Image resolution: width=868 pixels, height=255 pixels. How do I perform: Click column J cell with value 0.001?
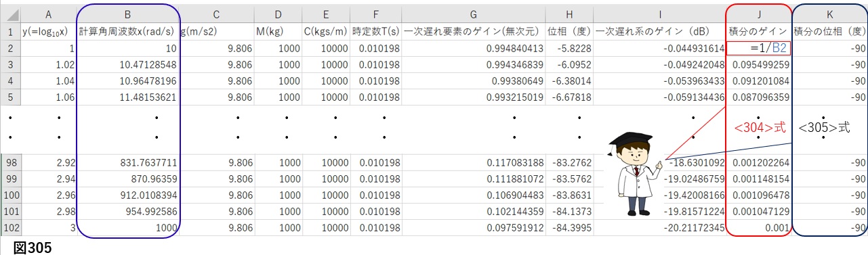pyautogui.click(x=758, y=228)
